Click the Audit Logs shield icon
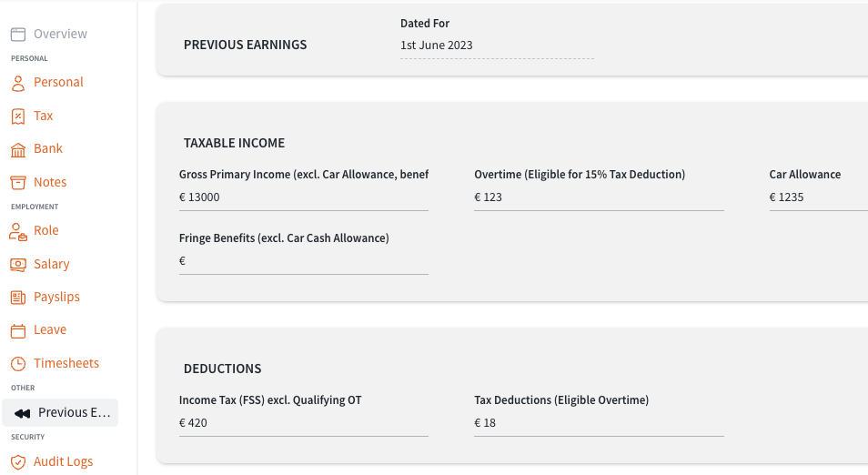This screenshot has width=868, height=475. click(x=18, y=461)
